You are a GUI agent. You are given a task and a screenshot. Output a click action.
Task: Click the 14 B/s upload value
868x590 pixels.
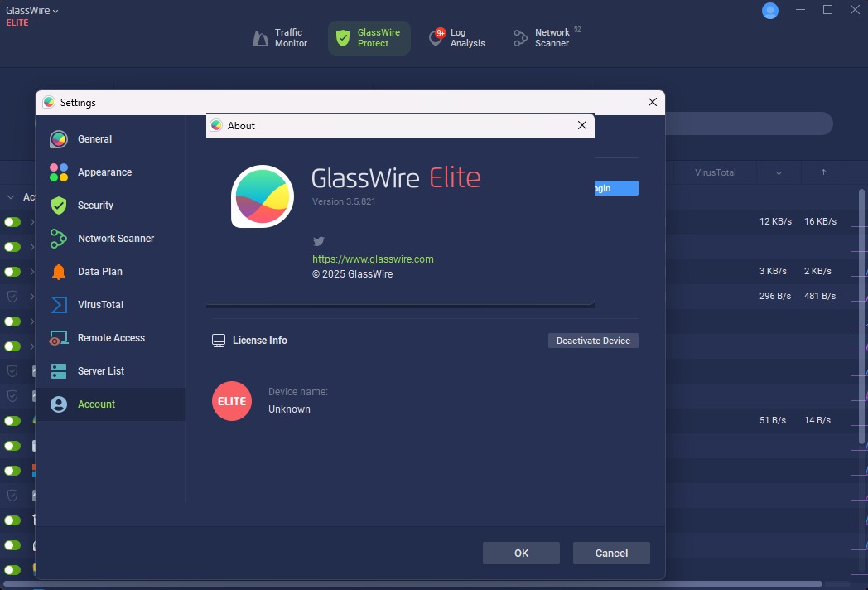[x=817, y=420]
